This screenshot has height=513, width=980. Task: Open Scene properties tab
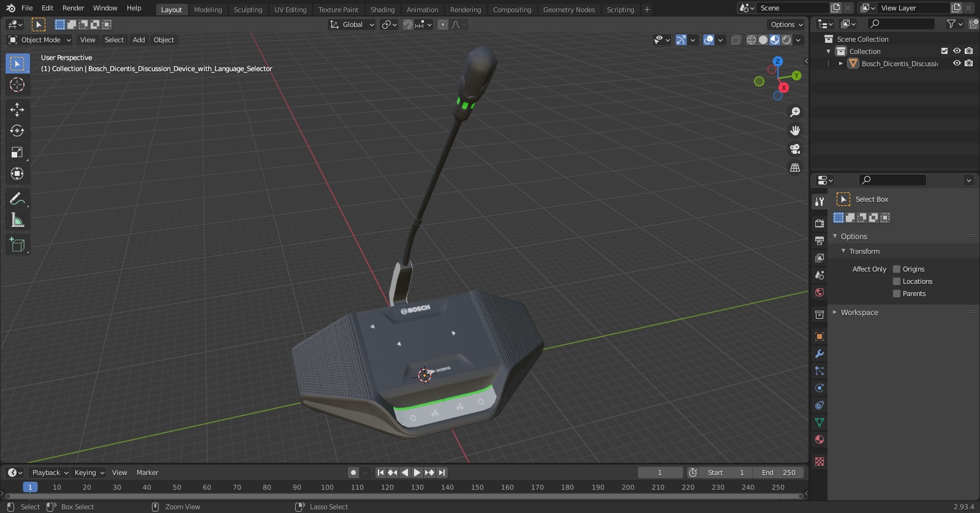820,275
